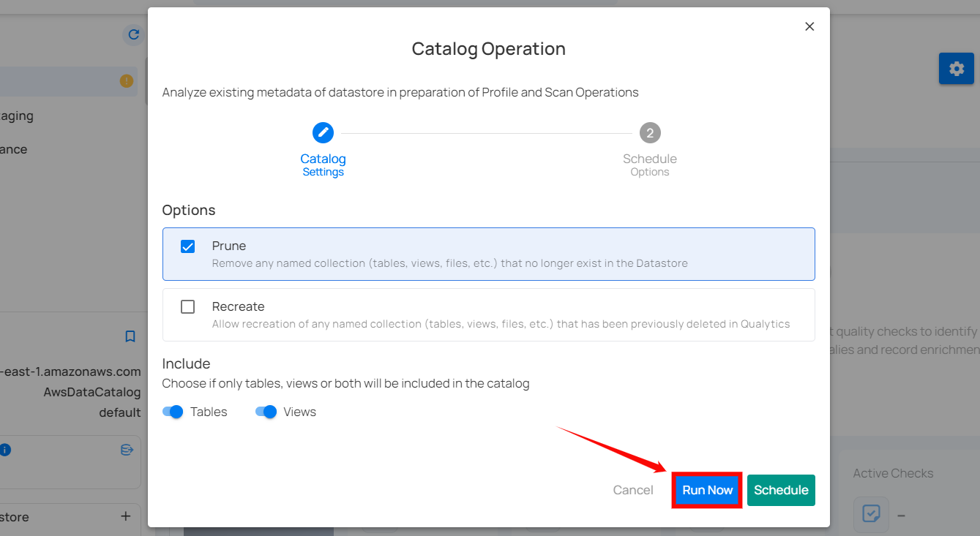
Task: Click the orange warning badge in sidebar
Action: [x=127, y=81]
